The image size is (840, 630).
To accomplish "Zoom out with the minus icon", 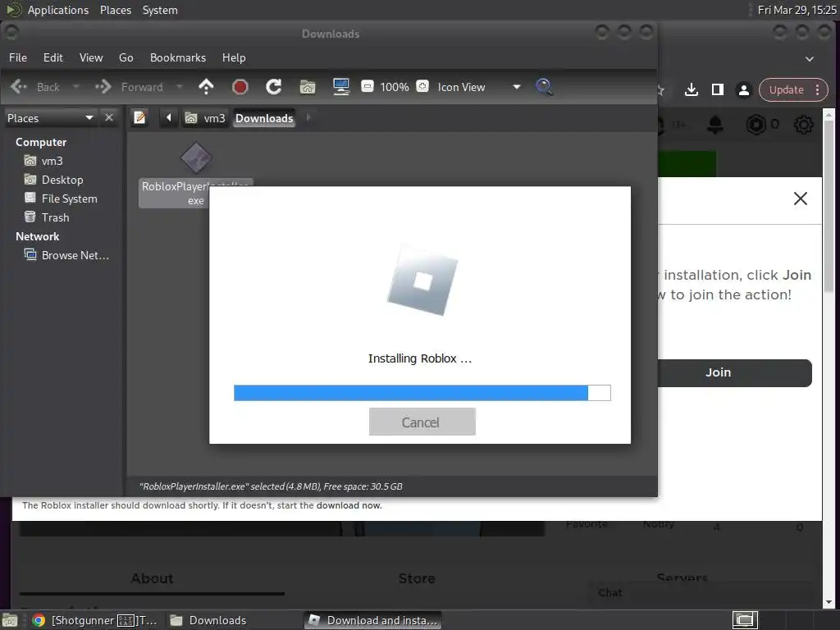I will pos(367,86).
